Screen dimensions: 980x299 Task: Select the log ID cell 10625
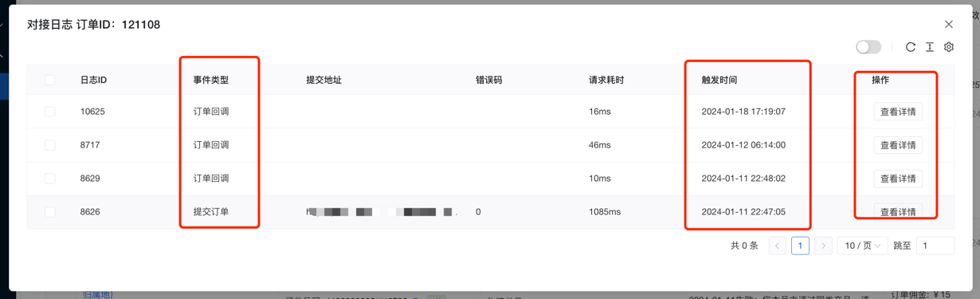92,112
